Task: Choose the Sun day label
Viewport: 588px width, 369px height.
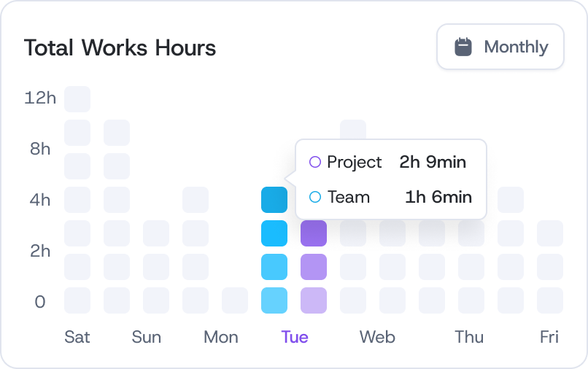Action: tap(147, 337)
